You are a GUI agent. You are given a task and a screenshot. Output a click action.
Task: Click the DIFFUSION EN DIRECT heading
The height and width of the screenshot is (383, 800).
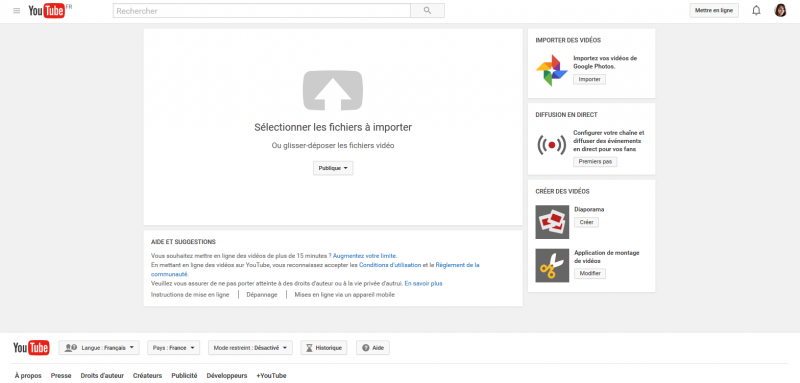point(566,115)
